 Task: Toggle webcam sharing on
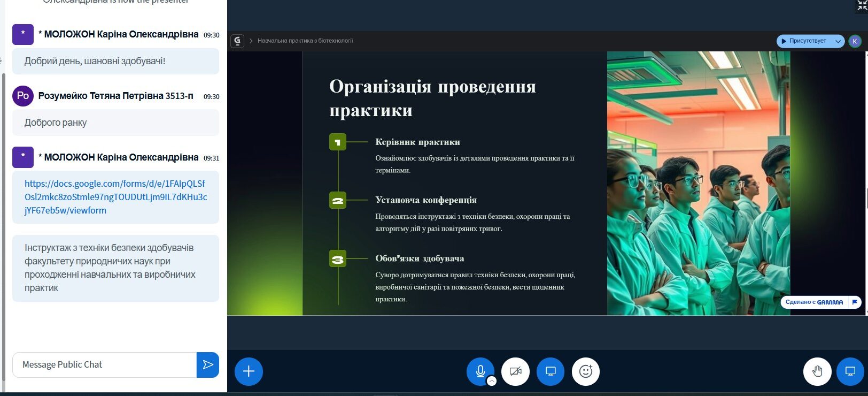pyautogui.click(x=515, y=371)
